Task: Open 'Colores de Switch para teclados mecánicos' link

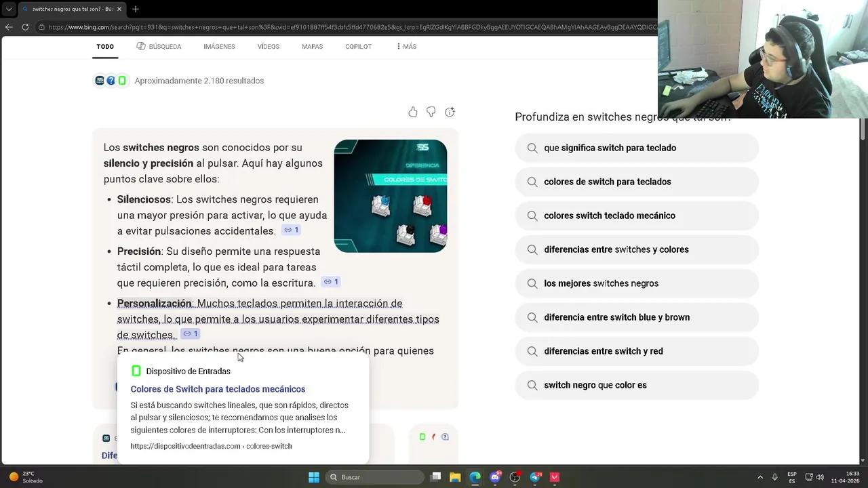Action: pyautogui.click(x=218, y=389)
